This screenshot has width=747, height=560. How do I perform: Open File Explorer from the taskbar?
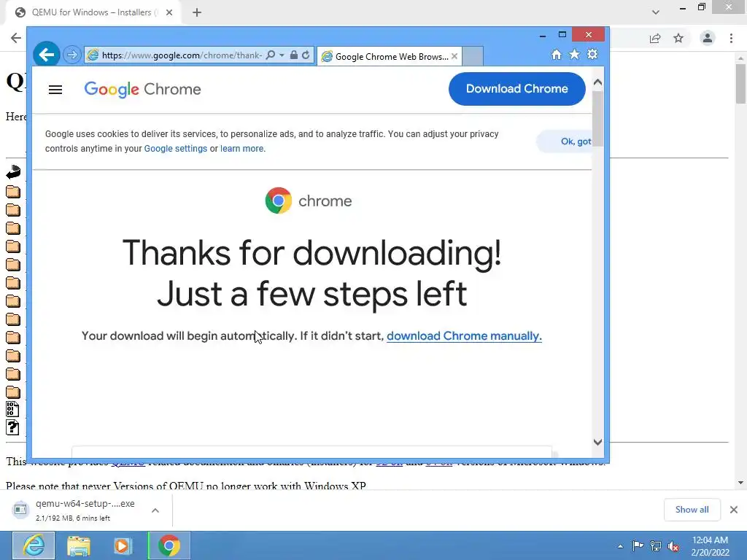(x=79, y=545)
